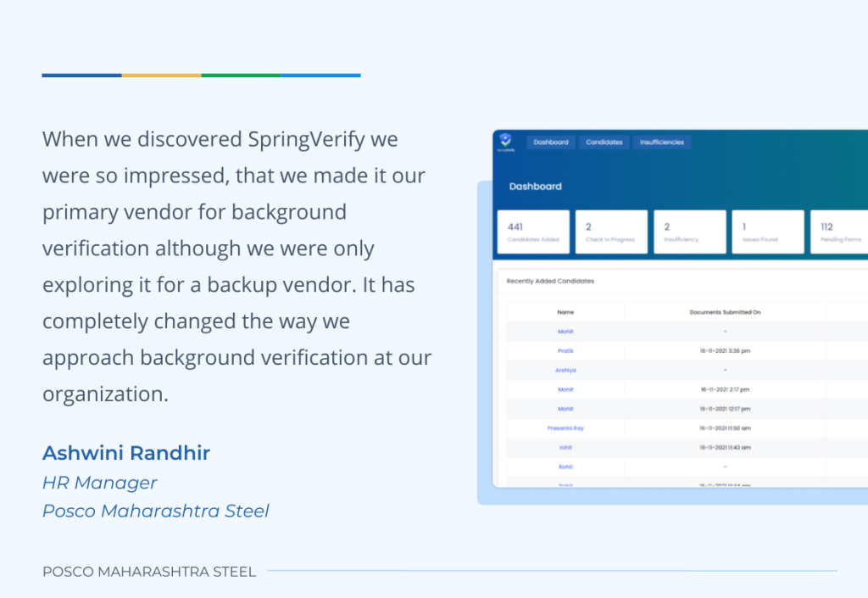
Task: Click the yellow segment of the color bar
Action: (x=161, y=75)
